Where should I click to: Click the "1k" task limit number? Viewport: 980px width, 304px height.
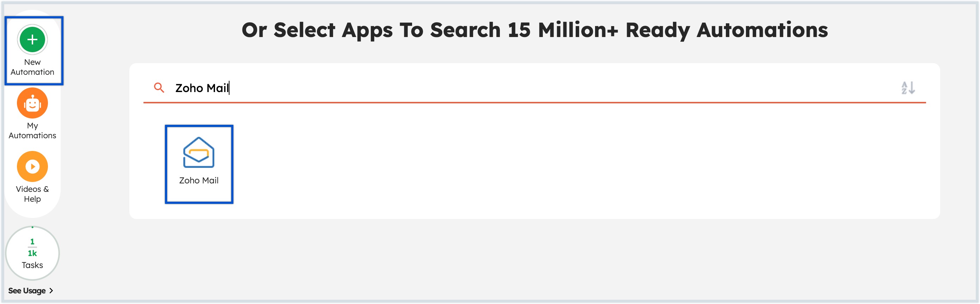pyautogui.click(x=32, y=254)
